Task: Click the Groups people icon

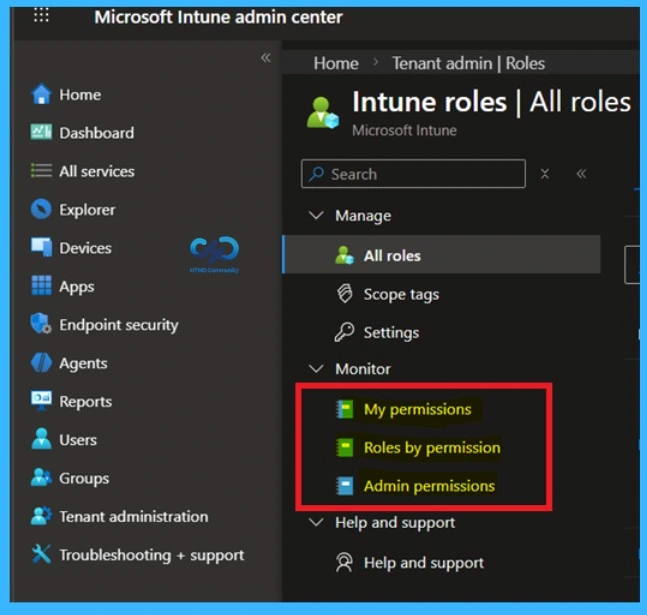Action: click(41, 477)
